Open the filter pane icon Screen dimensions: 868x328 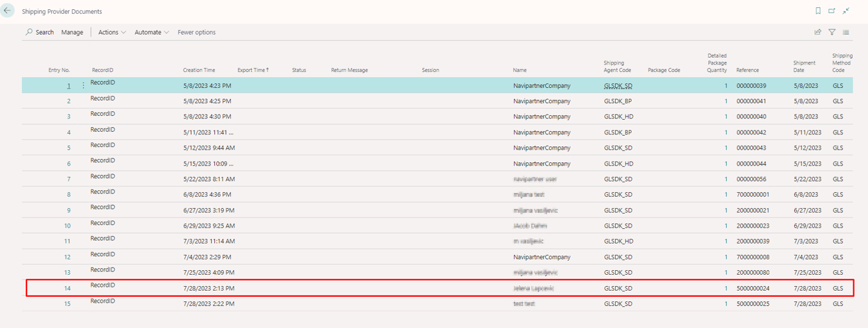point(832,32)
